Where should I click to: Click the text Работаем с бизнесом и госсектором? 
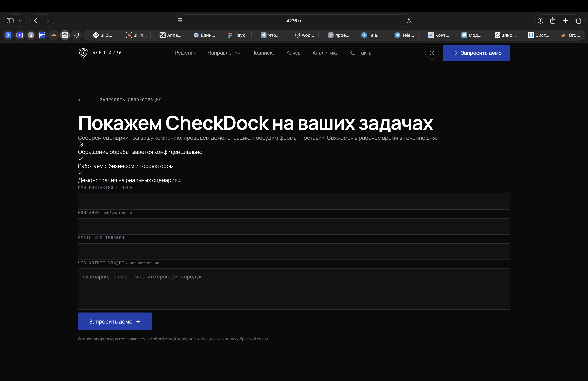click(126, 166)
